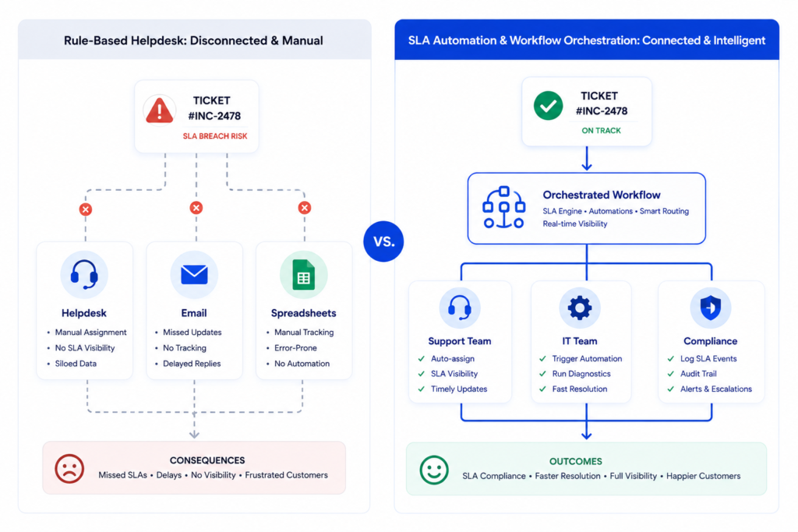Click the 'Audit Trail' item
The width and height of the screenshot is (798, 532).
tap(698, 374)
